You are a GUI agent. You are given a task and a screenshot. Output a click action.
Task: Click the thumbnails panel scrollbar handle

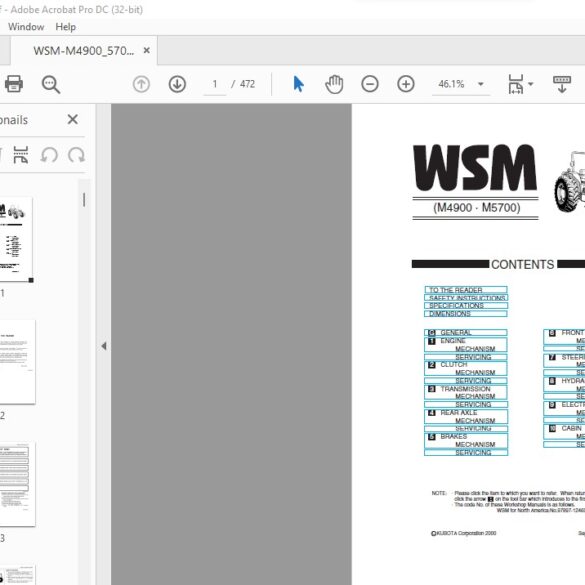(84, 200)
